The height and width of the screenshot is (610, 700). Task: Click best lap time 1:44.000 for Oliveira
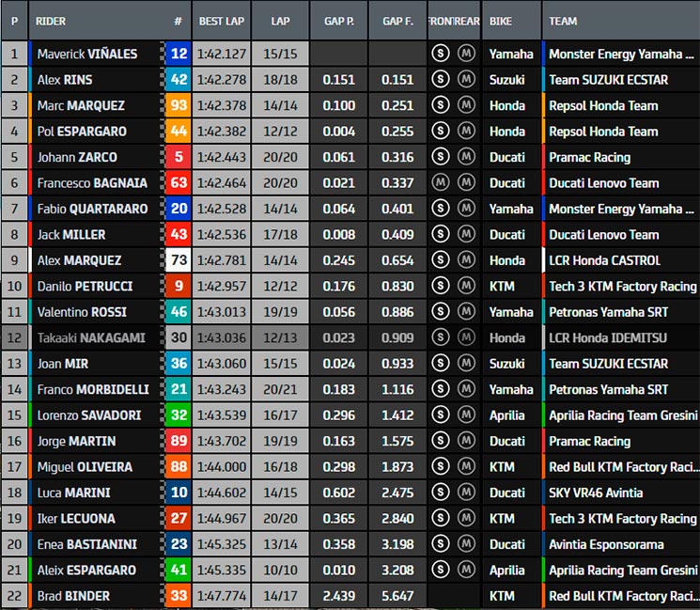point(222,467)
